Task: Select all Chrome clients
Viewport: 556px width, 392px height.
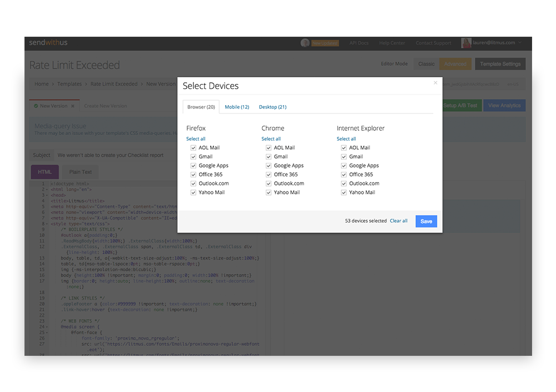Action: [271, 138]
